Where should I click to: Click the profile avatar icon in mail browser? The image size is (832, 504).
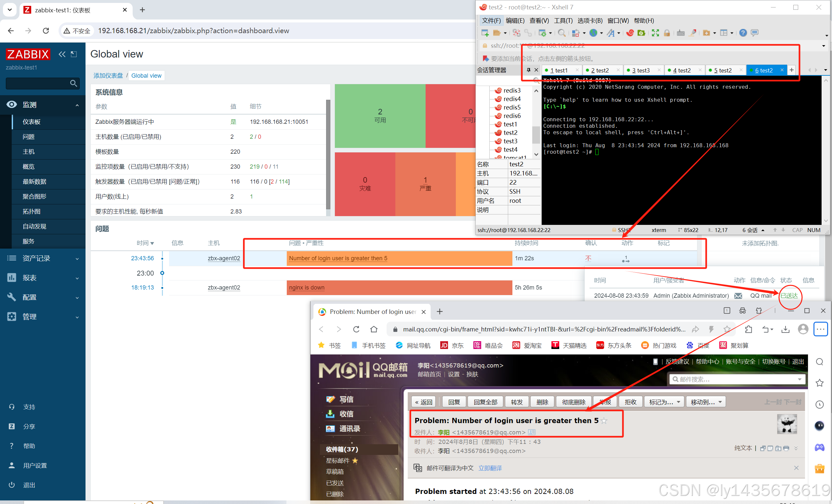click(x=803, y=329)
